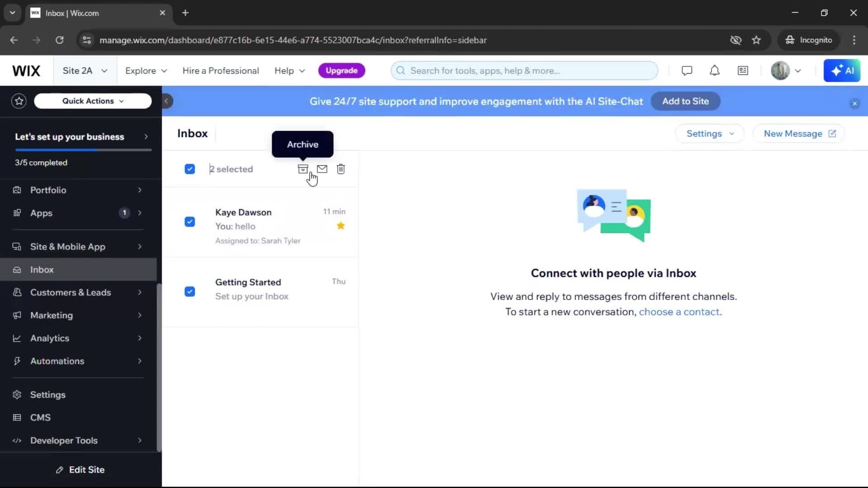Launch the AI assistant button
Screen dimensions: 868x488
click(842, 70)
